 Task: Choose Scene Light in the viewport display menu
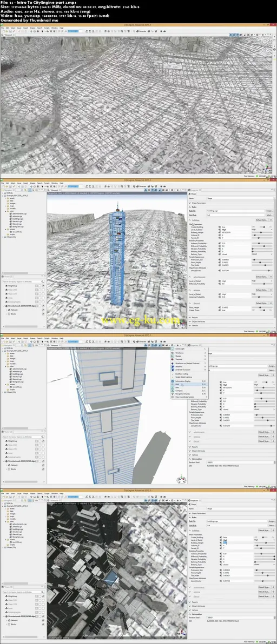(189, 348)
